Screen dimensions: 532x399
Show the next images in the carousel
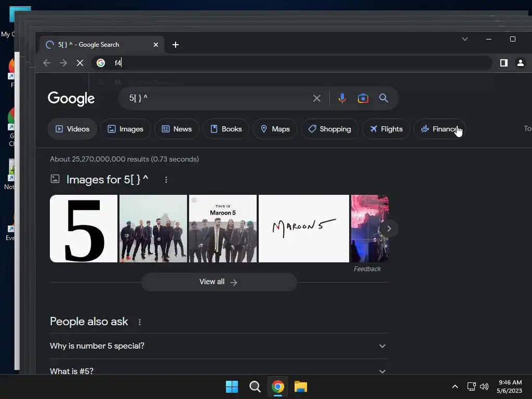pos(389,229)
